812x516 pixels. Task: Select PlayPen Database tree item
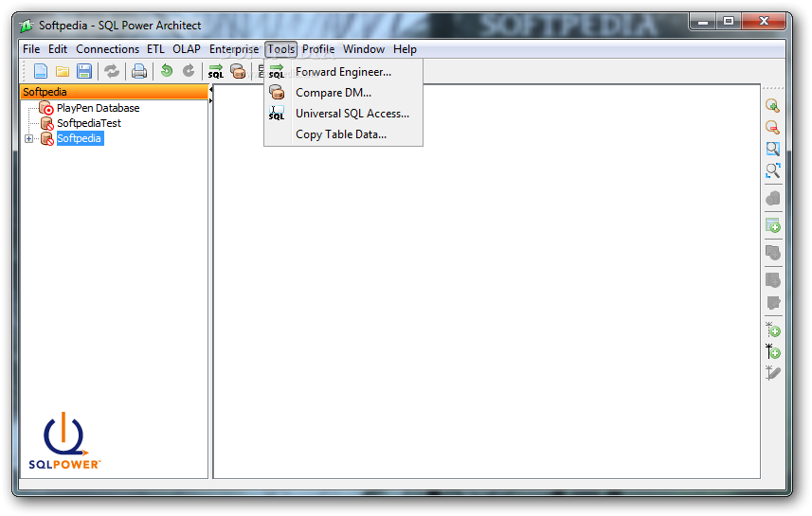pos(98,108)
